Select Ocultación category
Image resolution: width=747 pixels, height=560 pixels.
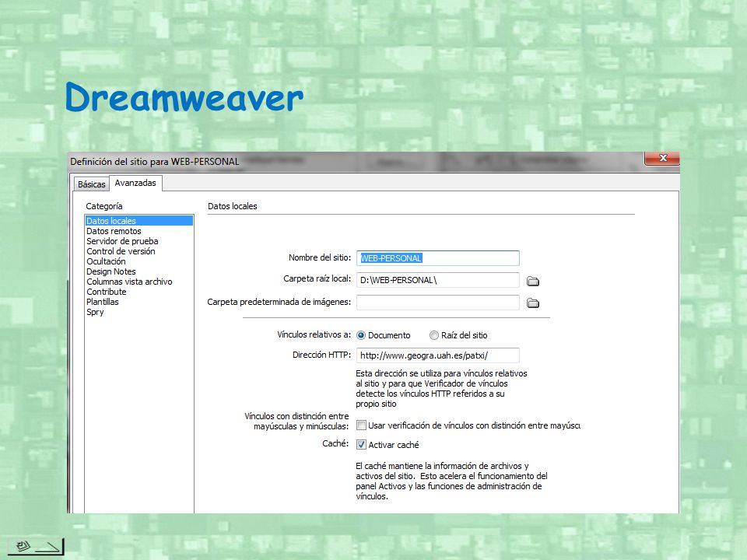139,261
